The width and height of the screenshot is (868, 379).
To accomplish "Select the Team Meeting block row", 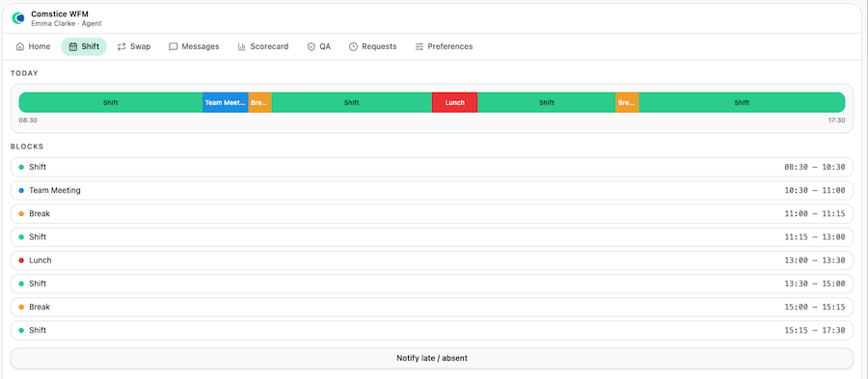I will (432, 190).
